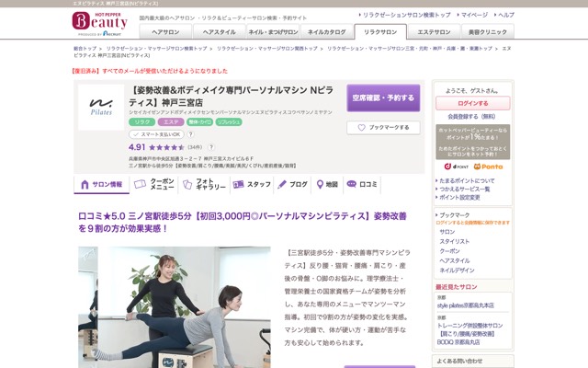This screenshot has width=588, height=368.
Task: Click 空席確認・予約する button
Action: 383,98
